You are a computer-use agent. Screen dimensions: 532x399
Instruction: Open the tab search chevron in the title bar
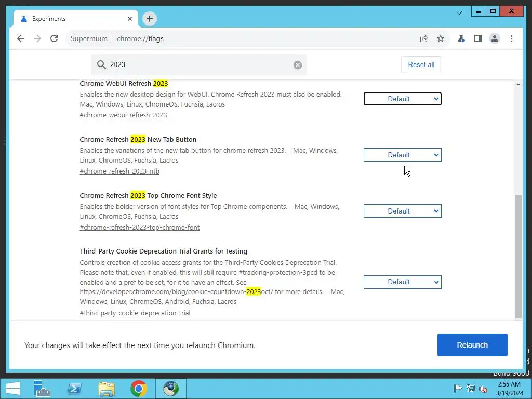click(459, 13)
